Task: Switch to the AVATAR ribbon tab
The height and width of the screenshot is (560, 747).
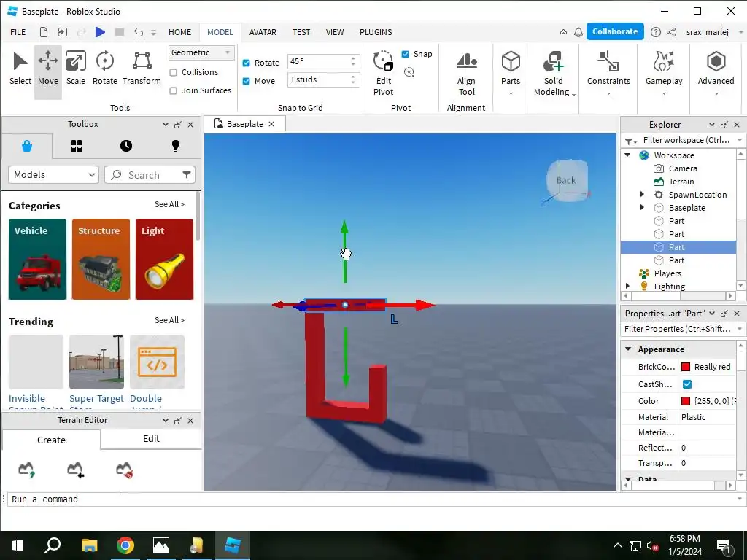Action: (263, 32)
